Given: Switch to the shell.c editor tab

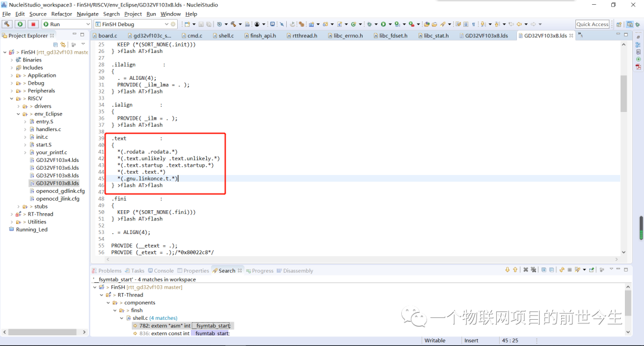Looking at the screenshot, I should click(x=226, y=36).
